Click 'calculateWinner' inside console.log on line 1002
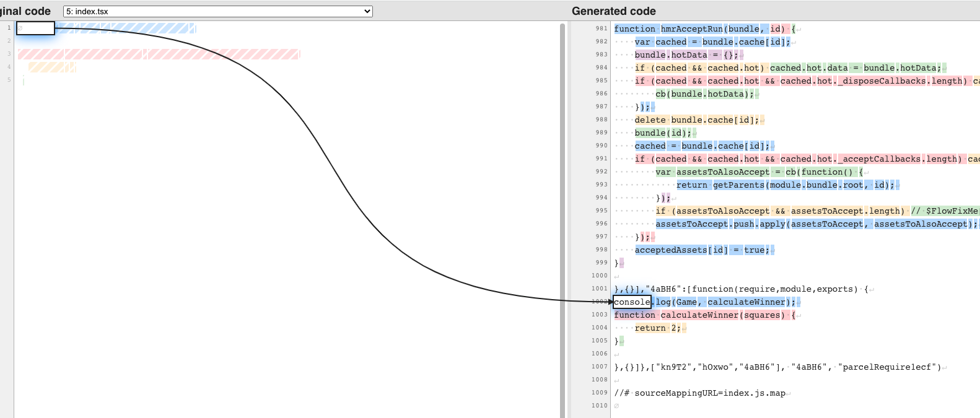980x418 pixels. tap(746, 302)
